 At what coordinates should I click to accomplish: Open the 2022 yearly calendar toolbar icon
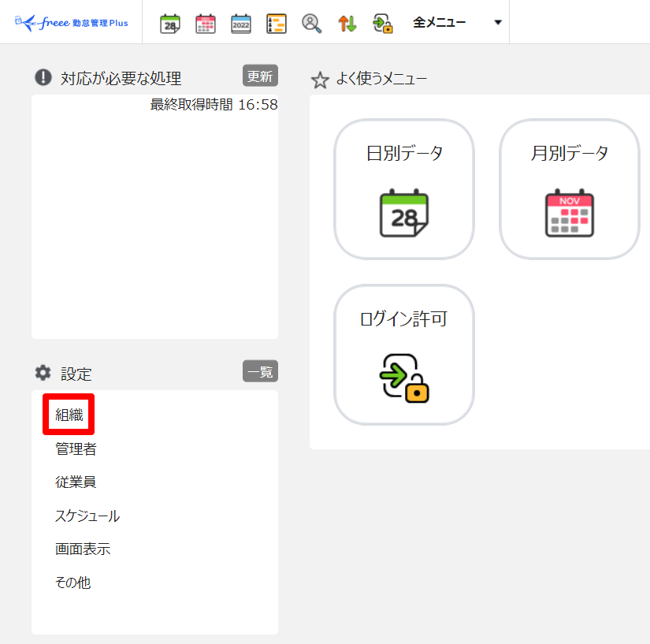coord(241,24)
